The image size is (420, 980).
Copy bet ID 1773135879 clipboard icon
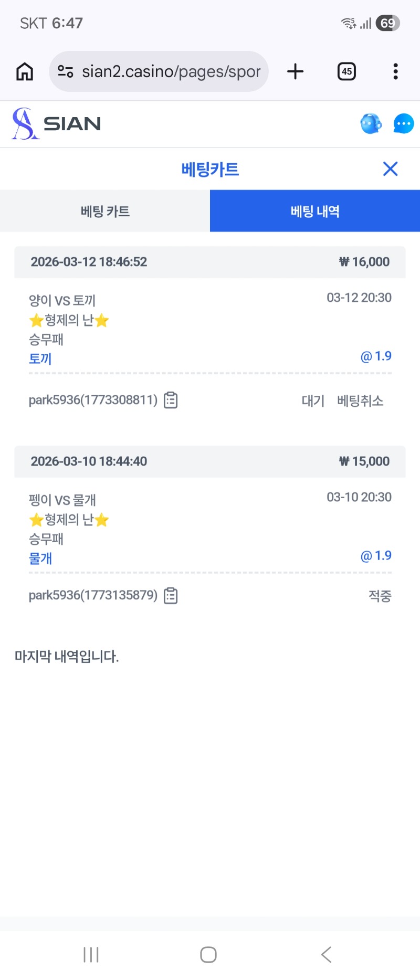(x=171, y=596)
